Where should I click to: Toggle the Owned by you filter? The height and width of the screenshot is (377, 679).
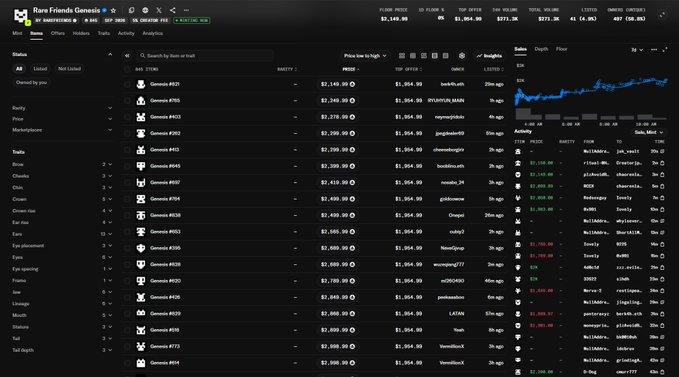tap(31, 82)
